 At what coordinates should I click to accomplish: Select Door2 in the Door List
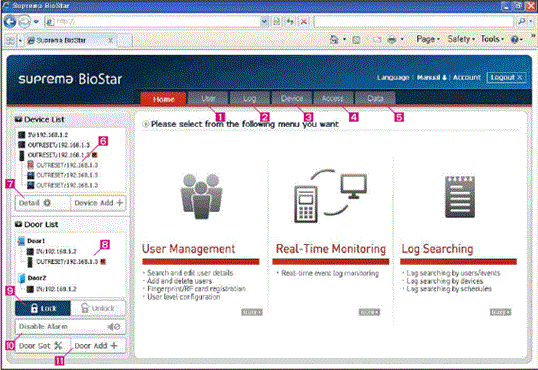pyautogui.click(x=32, y=278)
